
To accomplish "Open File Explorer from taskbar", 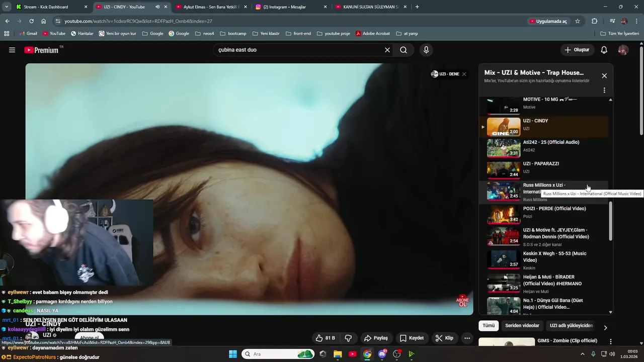I will 338,354.
